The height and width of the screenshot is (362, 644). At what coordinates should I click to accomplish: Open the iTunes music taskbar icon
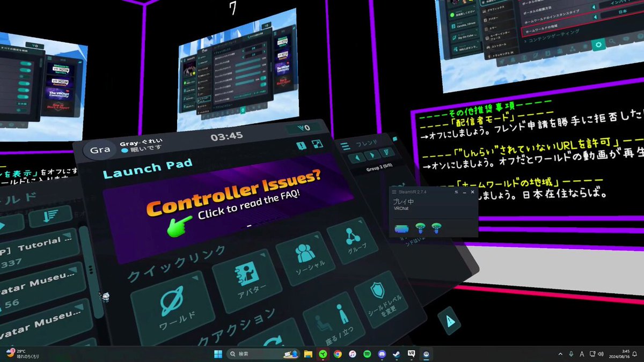pyautogui.click(x=352, y=354)
